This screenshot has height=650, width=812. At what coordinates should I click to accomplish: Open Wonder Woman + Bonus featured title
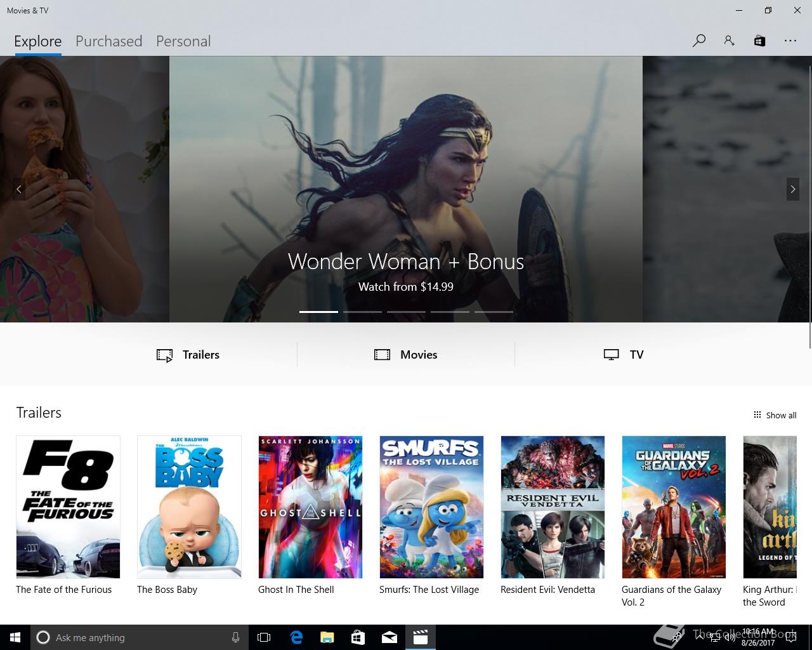pyautogui.click(x=406, y=262)
